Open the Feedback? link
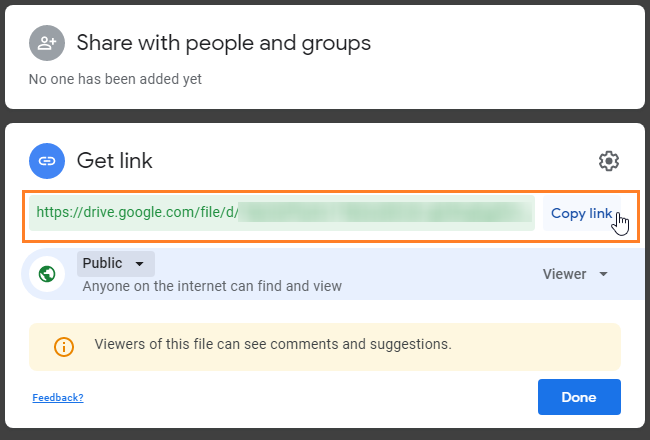The image size is (650, 440). [x=57, y=398]
